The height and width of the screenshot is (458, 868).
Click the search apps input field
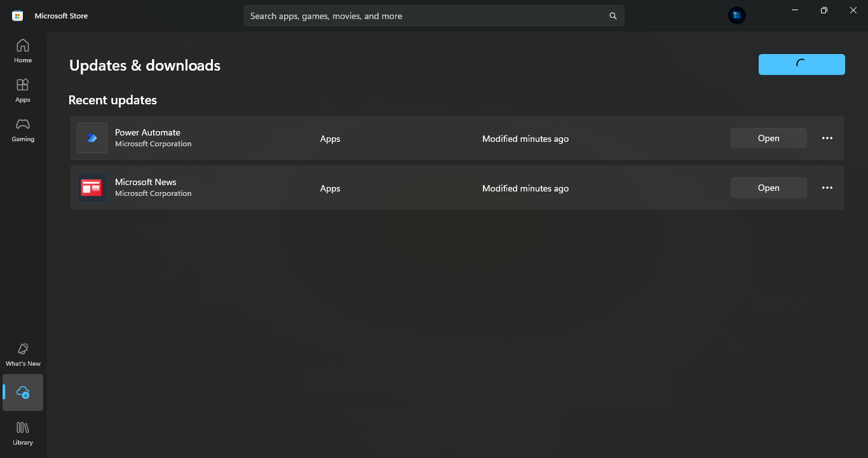pos(413,15)
